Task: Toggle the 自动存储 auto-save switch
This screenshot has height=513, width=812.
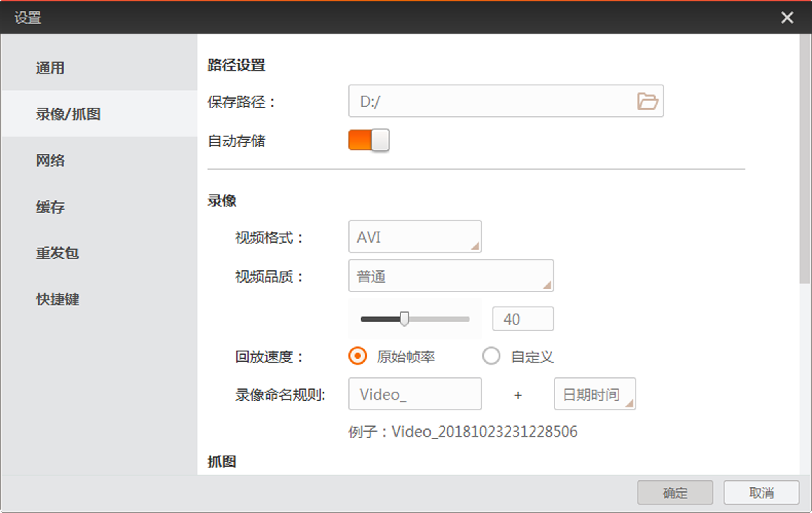Action: (x=368, y=140)
